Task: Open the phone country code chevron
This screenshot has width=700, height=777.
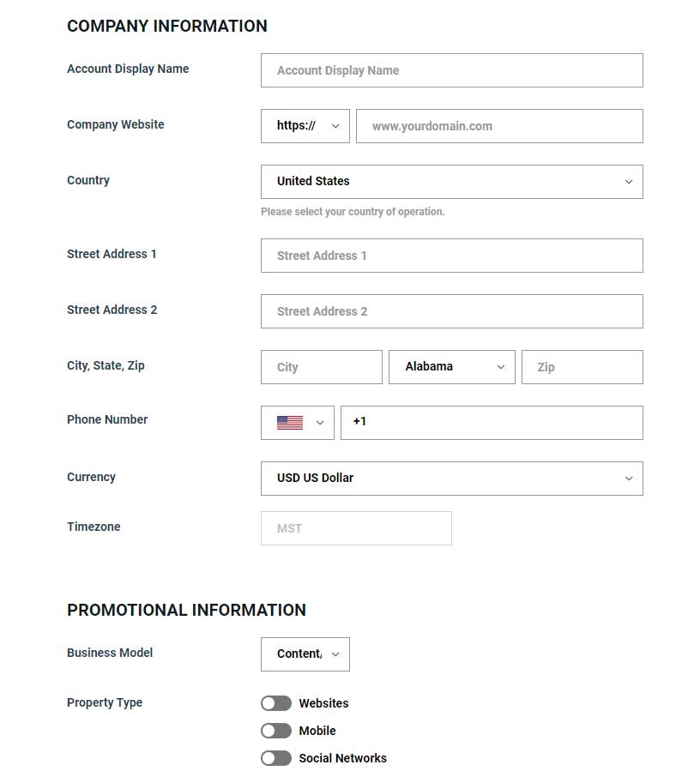Action: coord(320,423)
